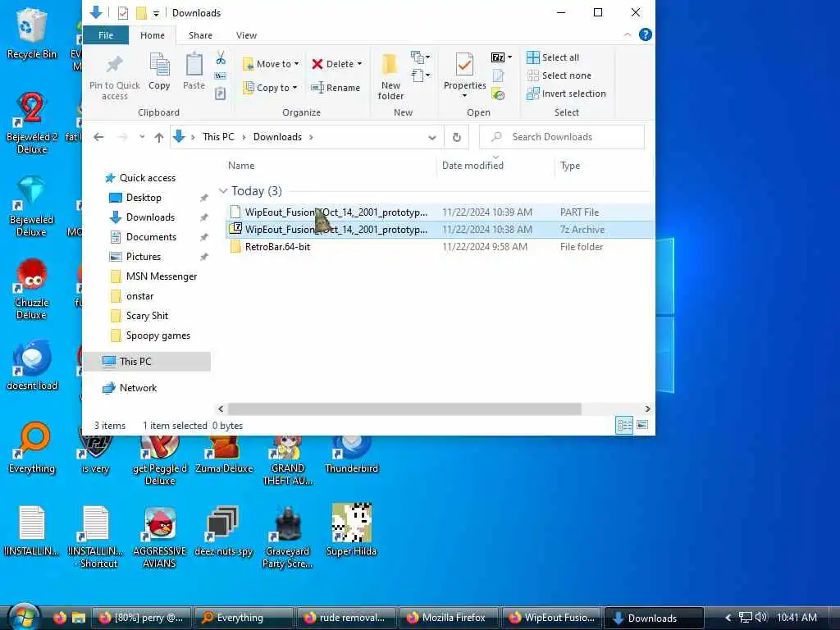Click the History icon in Open group
This screenshot has height=630, width=840.
coord(498,95)
